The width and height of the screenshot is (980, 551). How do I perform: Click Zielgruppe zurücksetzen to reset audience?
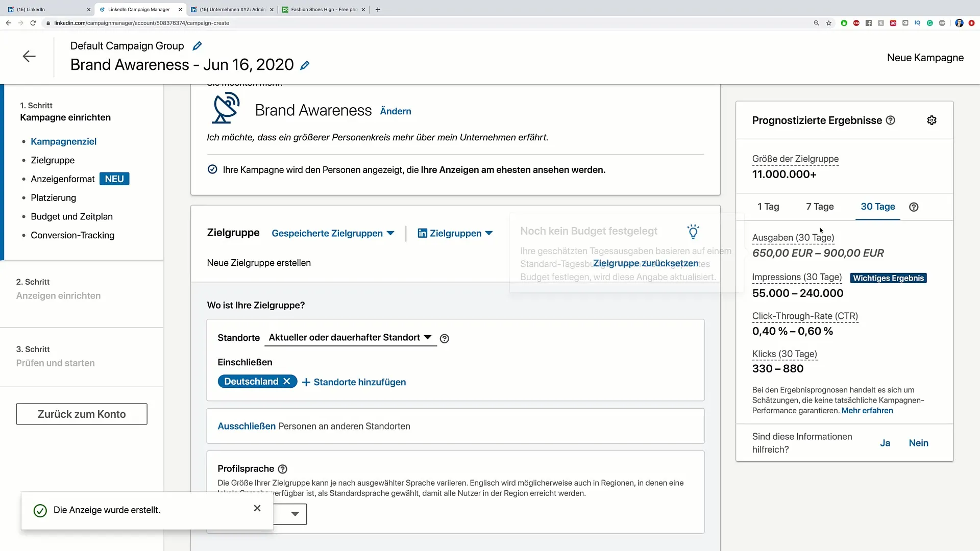click(647, 263)
